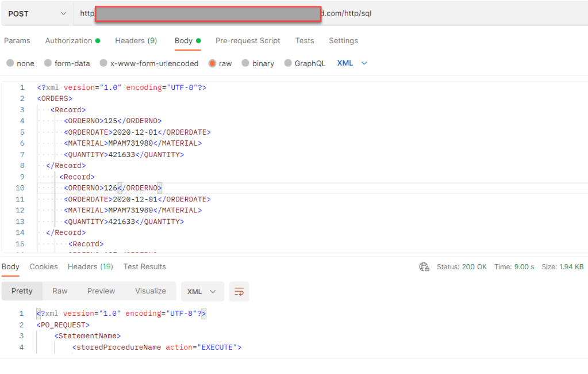Open the response XML format dropdown
Image resolution: width=588 pixels, height=374 pixels.
[x=202, y=292]
